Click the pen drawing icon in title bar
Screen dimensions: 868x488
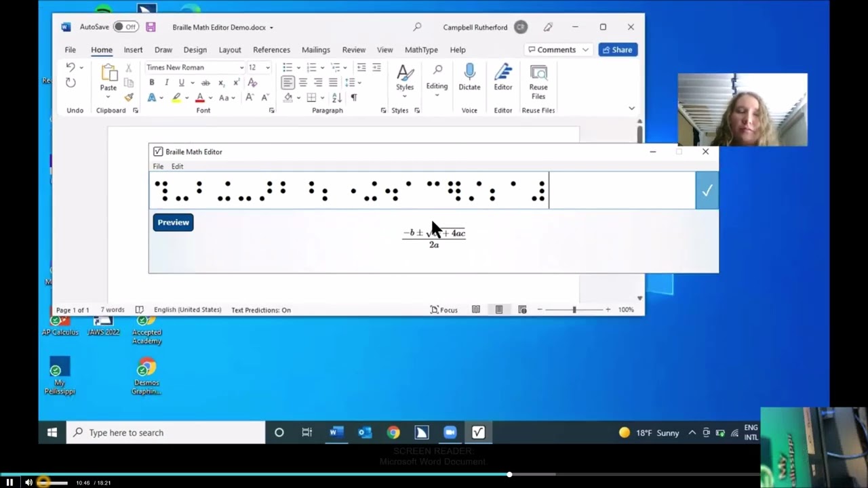[548, 27]
